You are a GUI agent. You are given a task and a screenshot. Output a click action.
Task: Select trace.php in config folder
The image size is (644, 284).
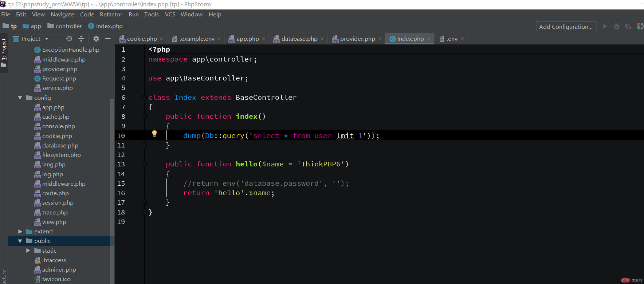tap(55, 213)
